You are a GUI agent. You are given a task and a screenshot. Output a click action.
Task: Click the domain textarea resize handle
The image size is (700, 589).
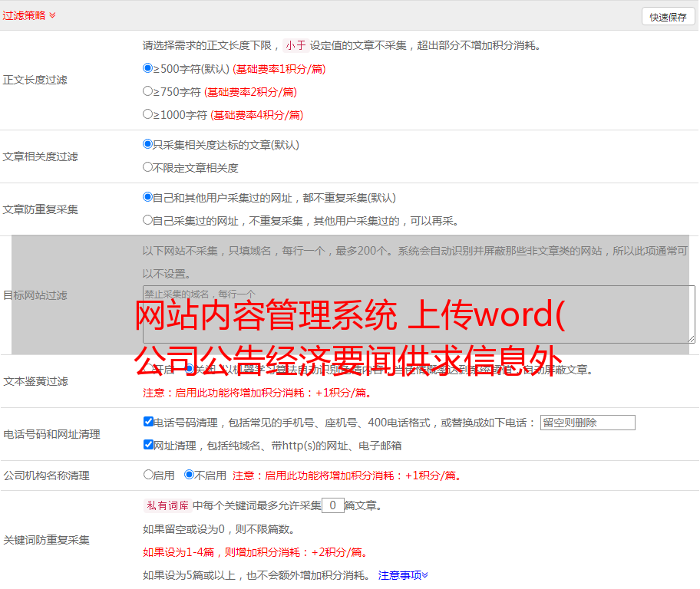click(x=691, y=339)
